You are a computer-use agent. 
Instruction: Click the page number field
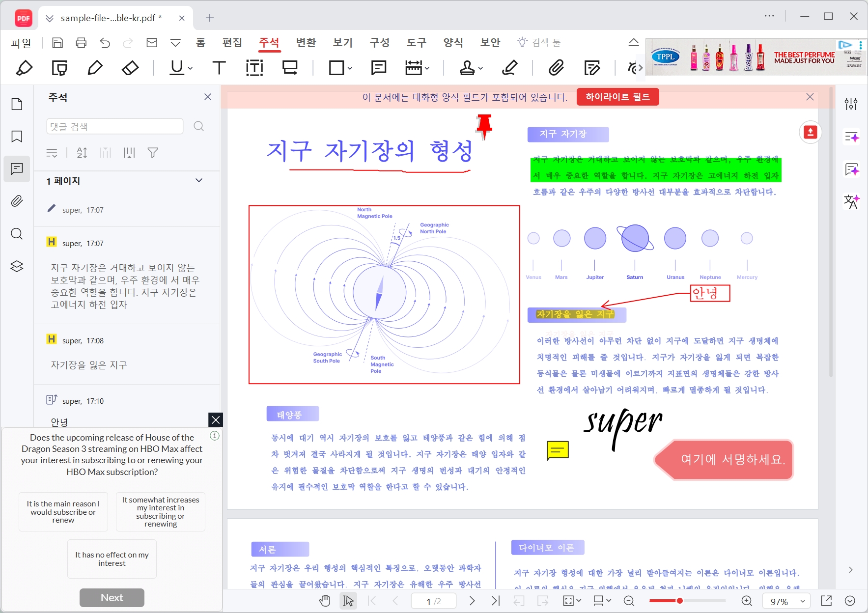tap(434, 601)
